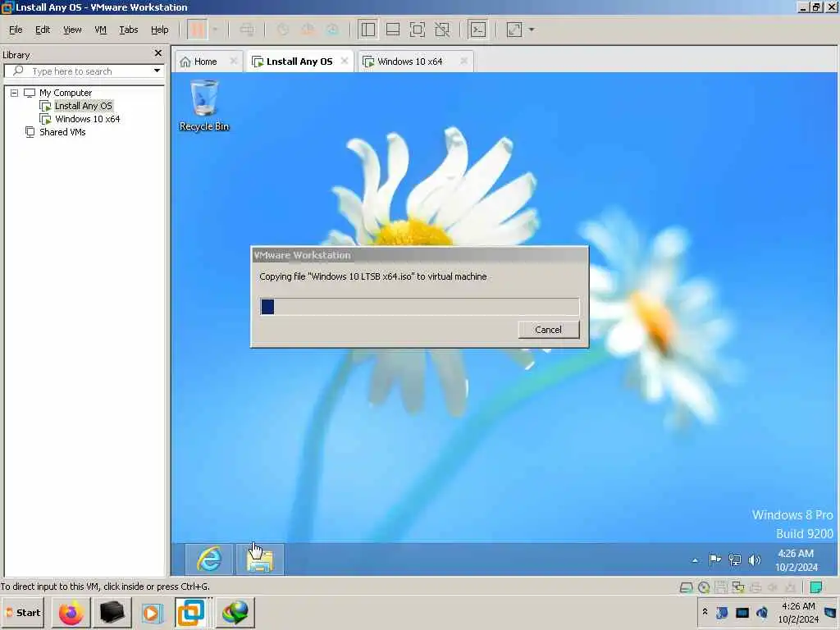Cancel the file copy dialog
Image resolution: width=840 pixels, height=630 pixels.
point(549,330)
